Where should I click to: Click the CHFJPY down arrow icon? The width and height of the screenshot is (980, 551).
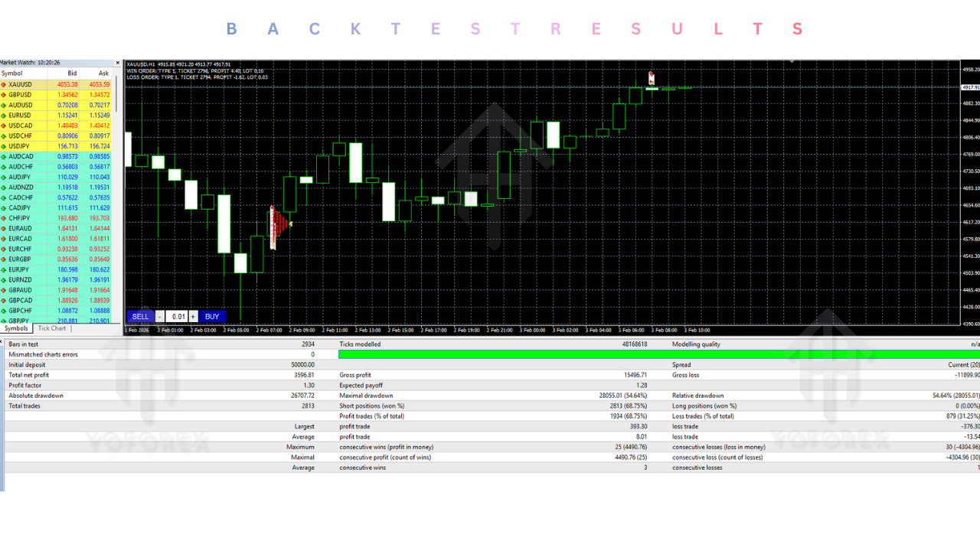point(4,218)
